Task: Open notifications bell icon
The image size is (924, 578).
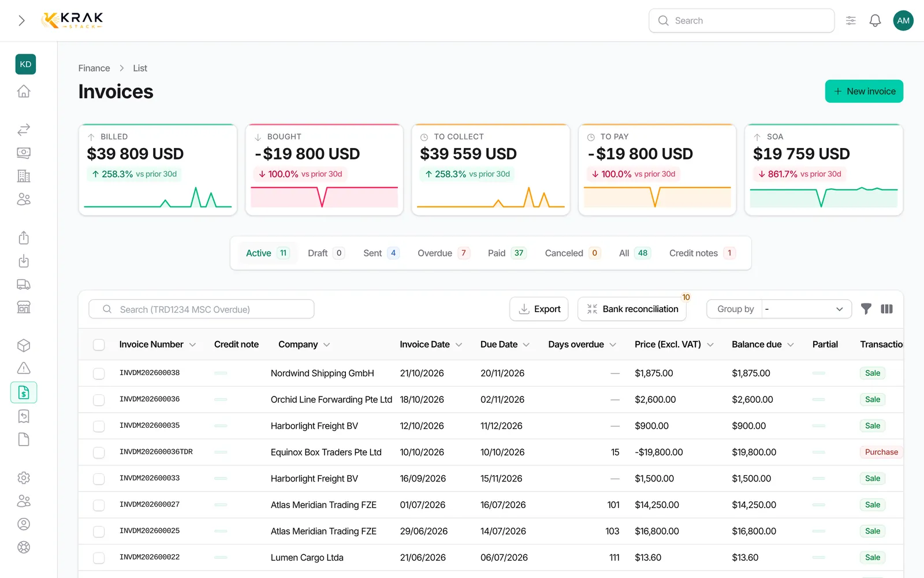Action: (x=875, y=21)
